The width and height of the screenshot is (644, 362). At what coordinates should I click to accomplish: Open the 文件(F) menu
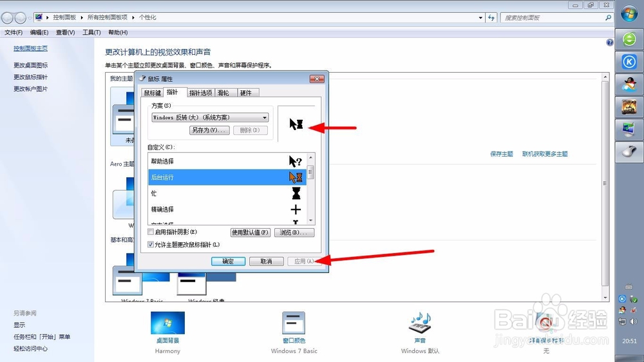[14, 32]
